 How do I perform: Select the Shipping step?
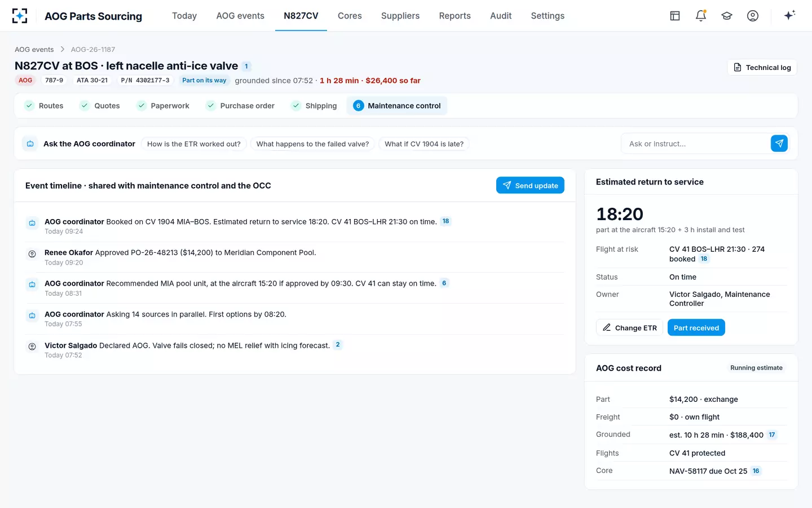314,106
